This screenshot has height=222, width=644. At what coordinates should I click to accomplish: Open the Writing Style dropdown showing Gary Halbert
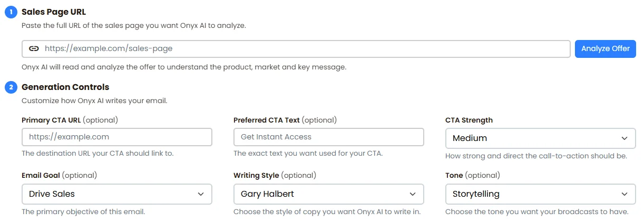pos(329,194)
